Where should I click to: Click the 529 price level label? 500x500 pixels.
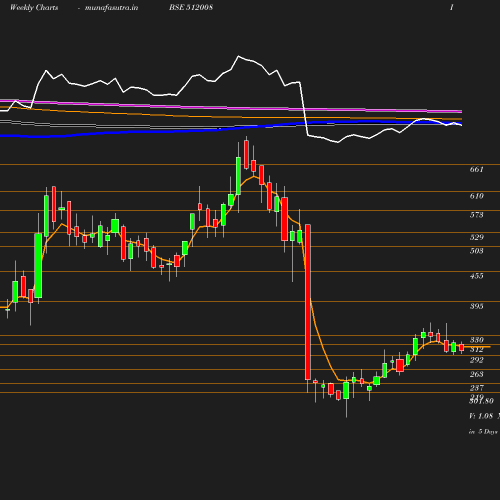(x=477, y=237)
